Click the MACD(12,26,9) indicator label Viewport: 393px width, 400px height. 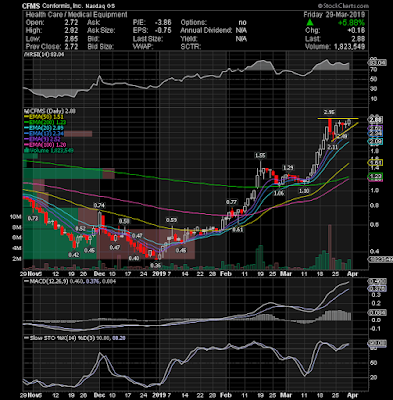45,281
